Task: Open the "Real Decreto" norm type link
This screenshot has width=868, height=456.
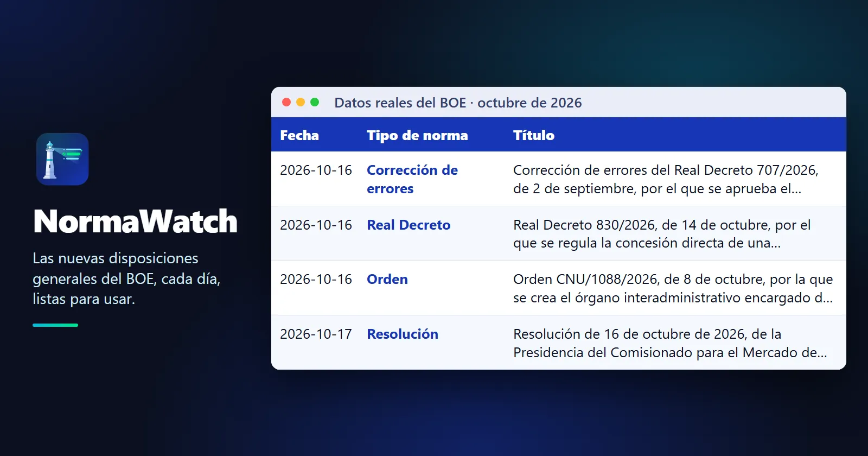Action: [x=409, y=225]
